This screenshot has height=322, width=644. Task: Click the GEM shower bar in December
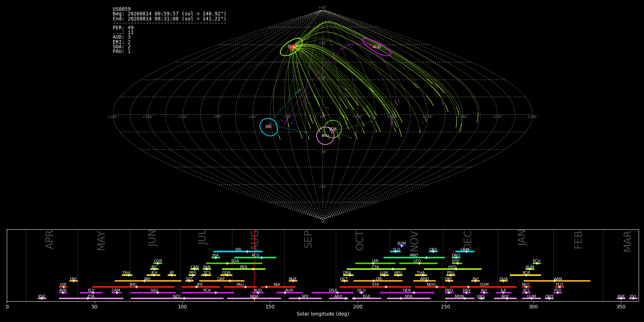click(465, 252)
